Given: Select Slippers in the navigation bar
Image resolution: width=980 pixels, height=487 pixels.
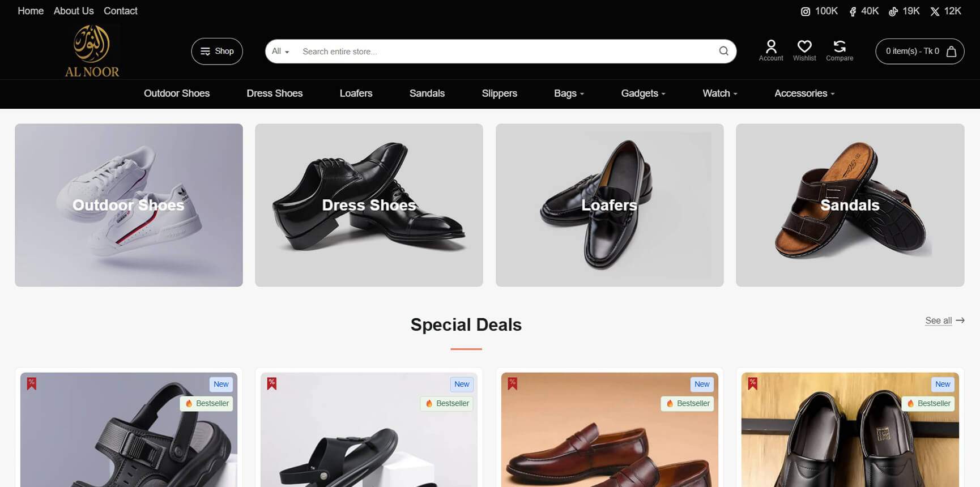Looking at the screenshot, I should coord(499,93).
